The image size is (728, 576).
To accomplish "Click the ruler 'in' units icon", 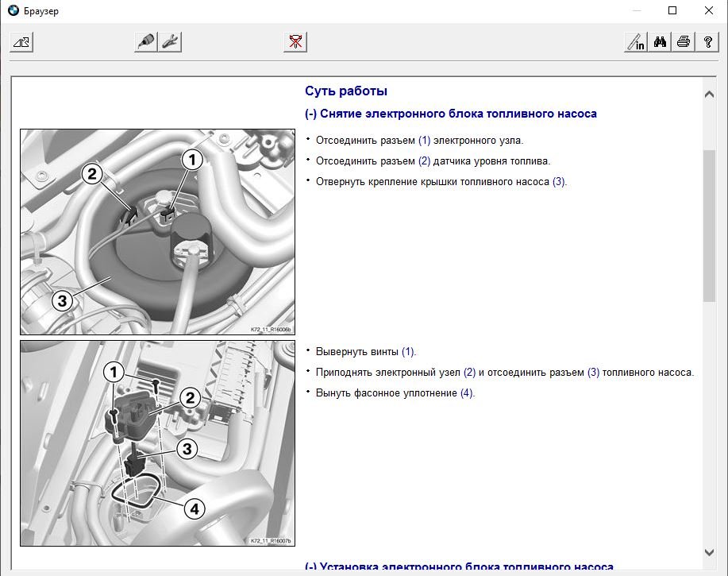I will tap(636, 43).
